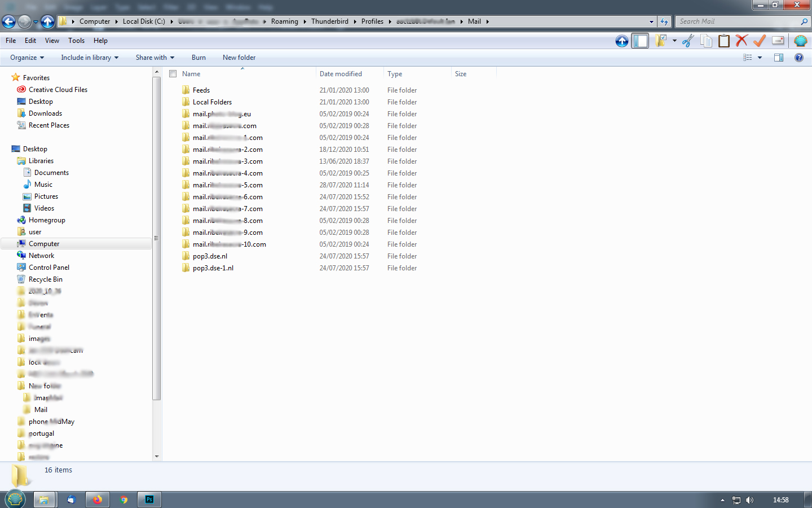
Task: Open Thunderbird from the taskbar
Action: click(71, 500)
